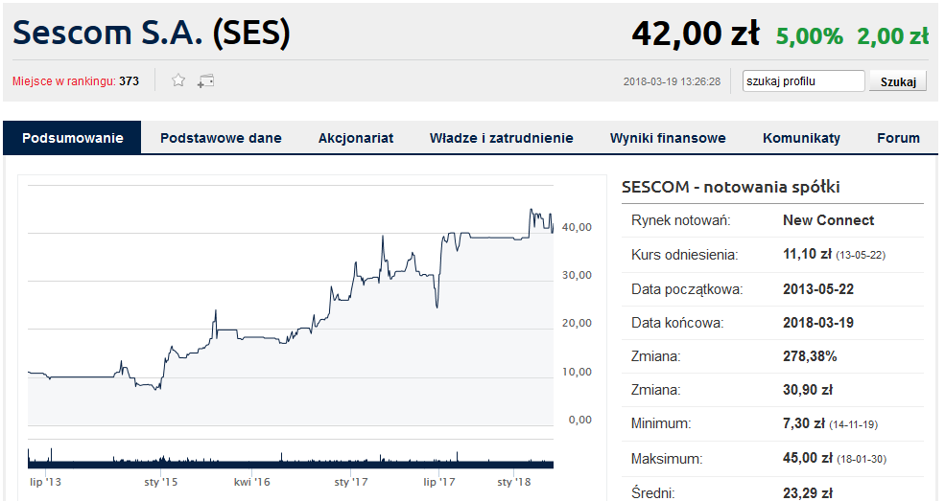Viewport: 945px width, 501px height.
Task: Click the 10,00 y-axis label
Action: (x=577, y=372)
